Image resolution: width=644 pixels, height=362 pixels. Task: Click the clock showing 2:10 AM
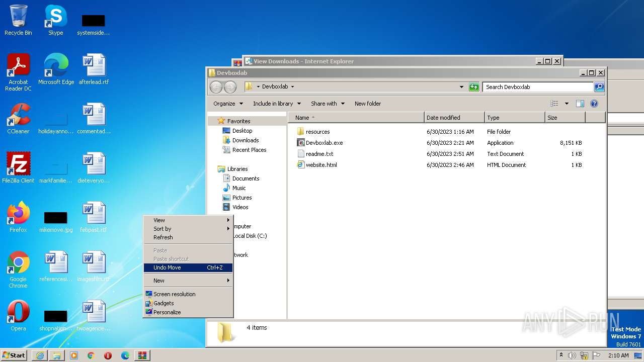[x=618, y=355]
